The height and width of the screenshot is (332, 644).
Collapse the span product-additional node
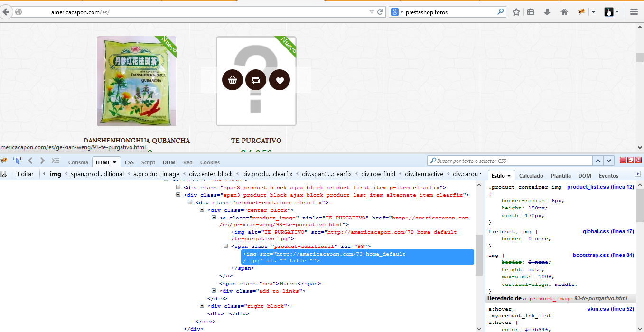tap(226, 246)
